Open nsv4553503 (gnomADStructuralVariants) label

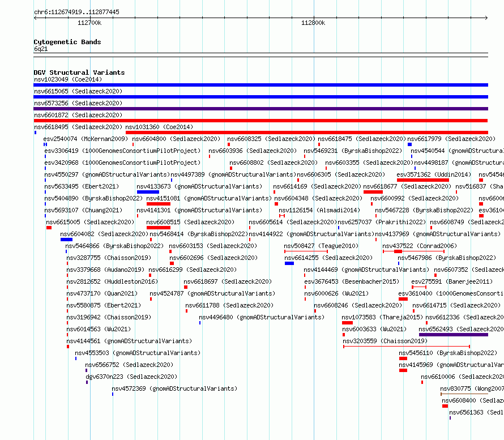(138, 353)
